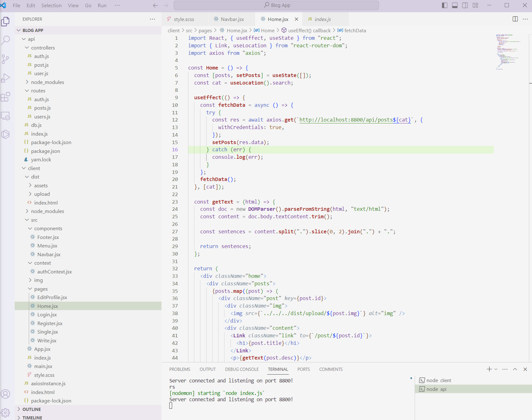This screenshot has height=420, width=532.
Task: Open editor more actions ellipsis
Action: pyautogui.click(x=525, y=19)
